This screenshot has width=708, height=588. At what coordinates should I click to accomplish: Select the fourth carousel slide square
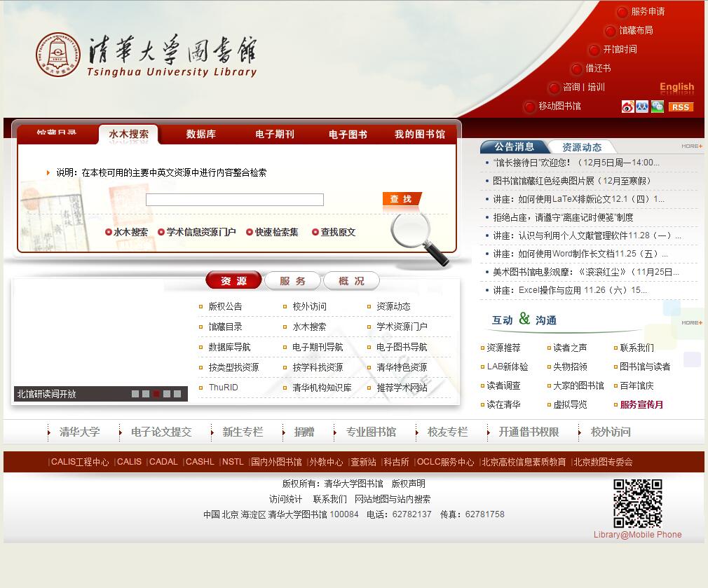point(167,394)
